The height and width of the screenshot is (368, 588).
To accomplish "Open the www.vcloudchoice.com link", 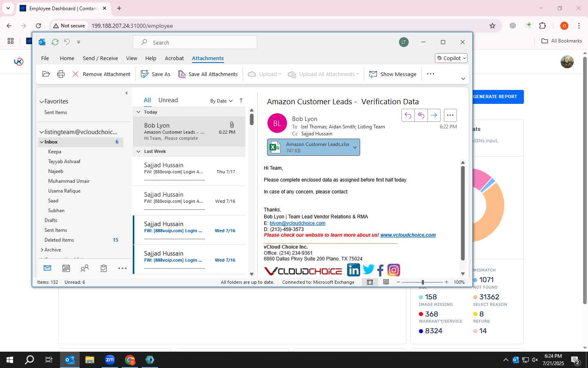I will click(408, 235).
